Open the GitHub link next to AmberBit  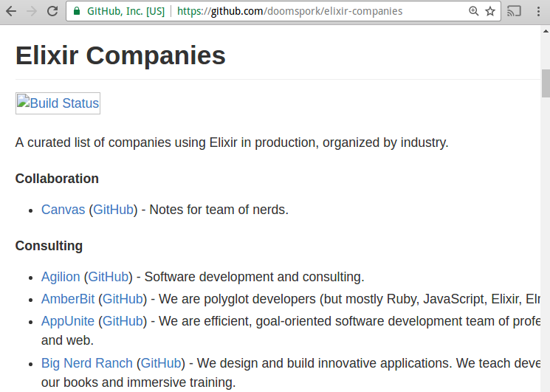click(123, 299)
